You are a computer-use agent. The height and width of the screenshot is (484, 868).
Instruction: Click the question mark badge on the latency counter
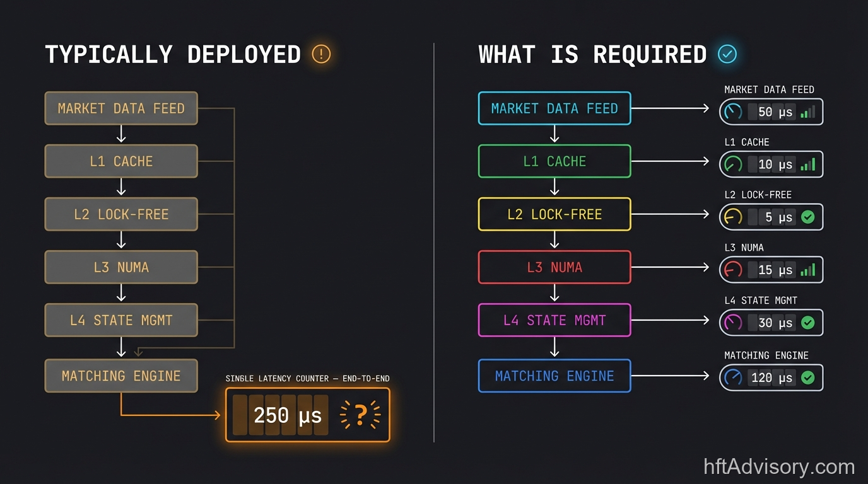361,415
